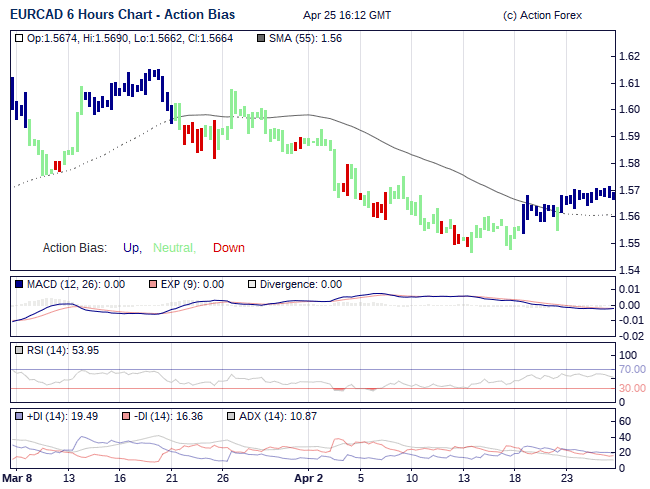This screenshot has width=650, height=489.
Task: Click the (c) Action Forex credit text
Action: 542,15
